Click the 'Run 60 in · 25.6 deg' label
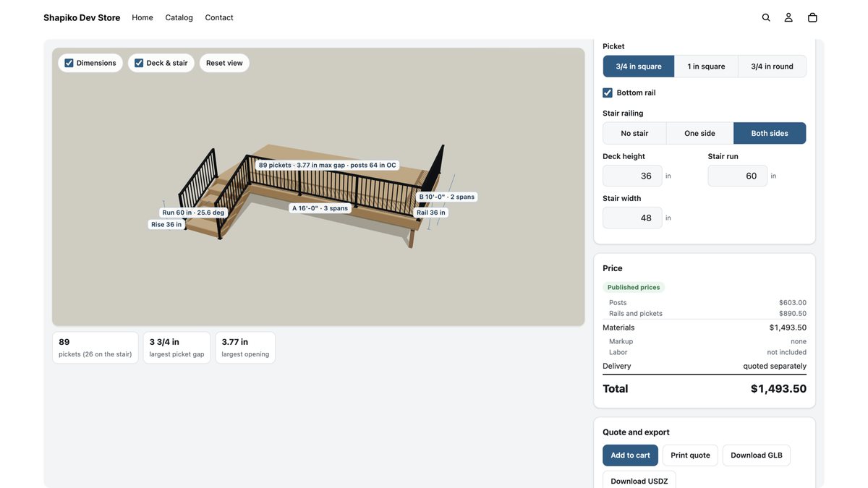The width and height of the screenshot is (868, 488). [193, 213]
